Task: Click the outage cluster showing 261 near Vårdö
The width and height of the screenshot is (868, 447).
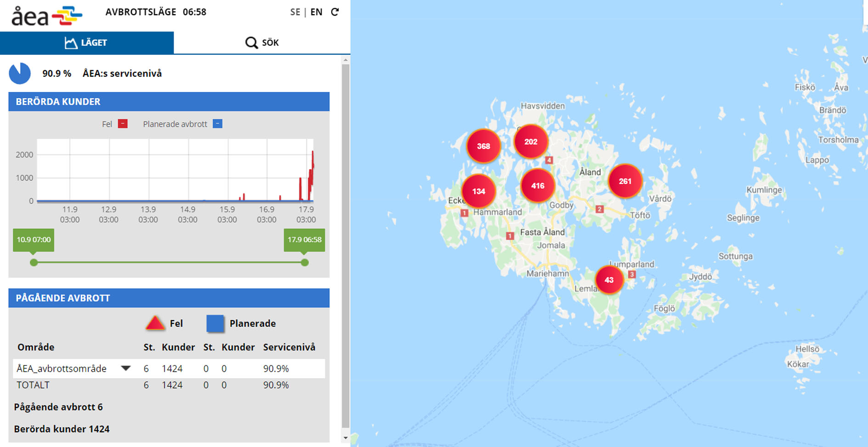Action: (626, 181)
